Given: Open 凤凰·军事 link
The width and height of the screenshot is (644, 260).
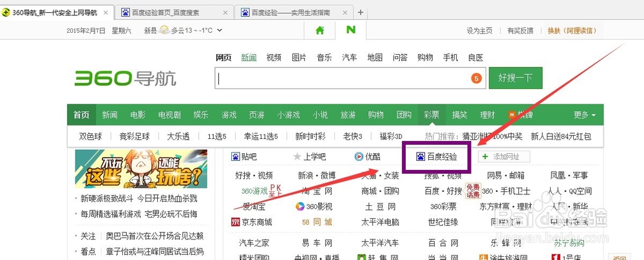Looking at the screenshot, I should [x=569, y=176].
